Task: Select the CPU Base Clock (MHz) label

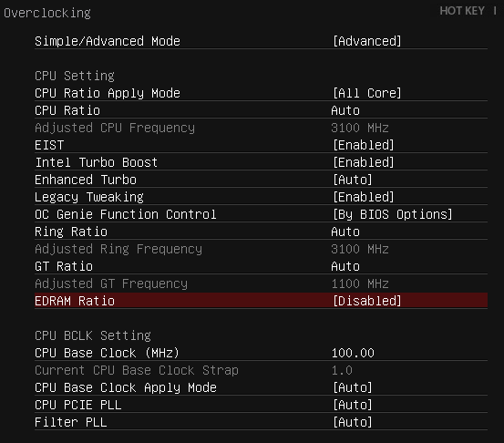Action: pos(107,354)
